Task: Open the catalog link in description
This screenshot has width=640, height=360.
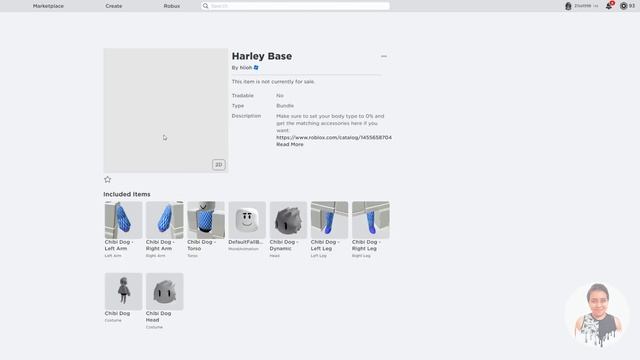Action: pyautogui.click(x=334, y=138)
